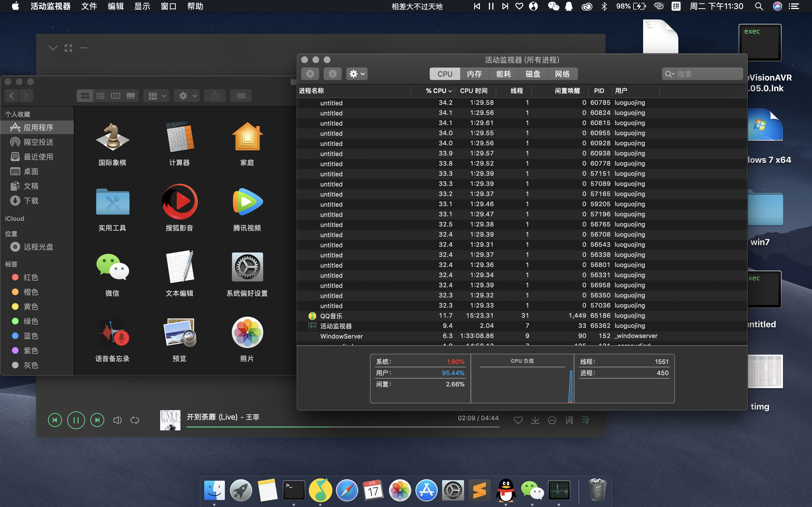
Task: Switch Finder to list view
Action: click(x=100, y=96)
